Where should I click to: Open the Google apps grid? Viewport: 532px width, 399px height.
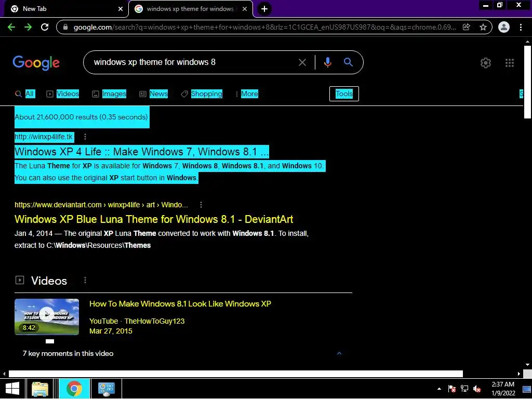(x=510, y=63)
